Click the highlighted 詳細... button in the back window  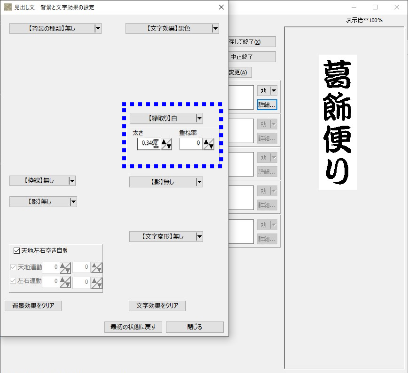click(267, 105)
